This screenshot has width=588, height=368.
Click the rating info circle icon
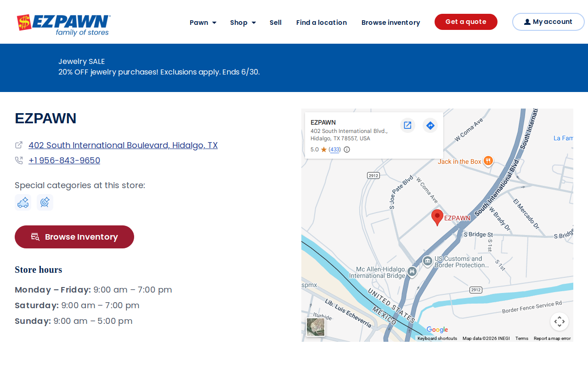(x=347, y=149)
